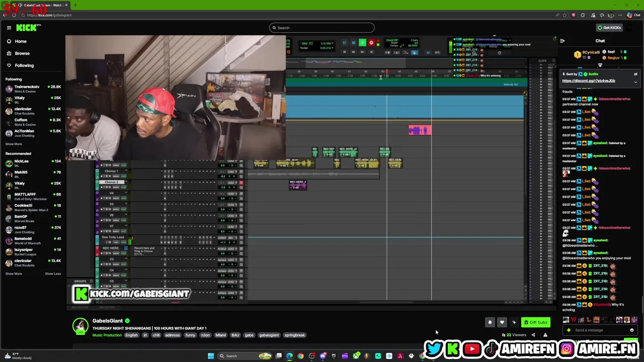Select the gabeisgiant tag

(x=269, y=335)
